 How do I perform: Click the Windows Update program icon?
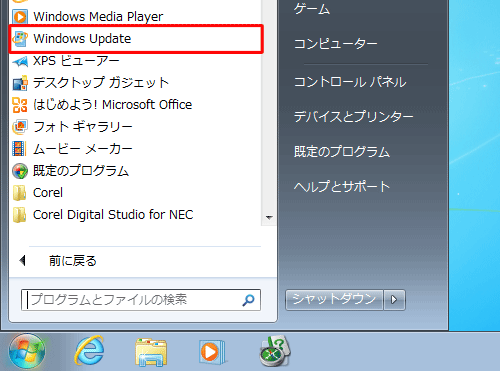[x=20, y=39]
